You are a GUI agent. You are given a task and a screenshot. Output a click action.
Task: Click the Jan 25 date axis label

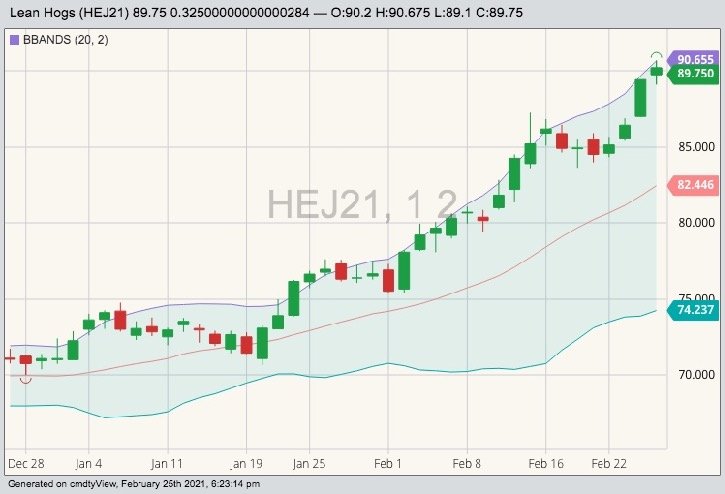(x=309, y=464)
